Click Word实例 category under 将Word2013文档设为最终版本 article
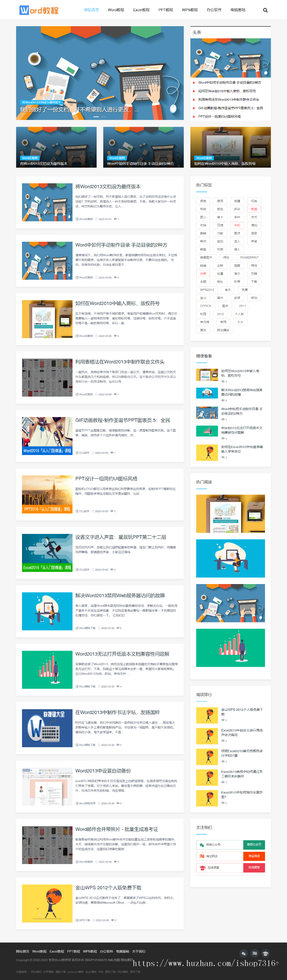This screenshot has width=287, height=980. (x=86, y=219)
